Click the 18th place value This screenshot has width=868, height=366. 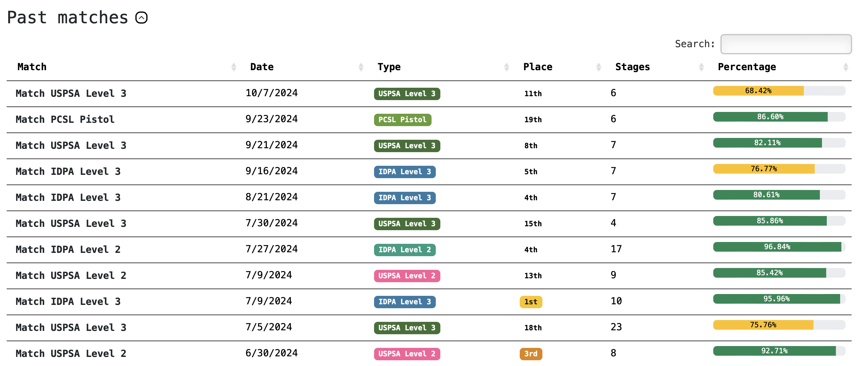point(533,328)
